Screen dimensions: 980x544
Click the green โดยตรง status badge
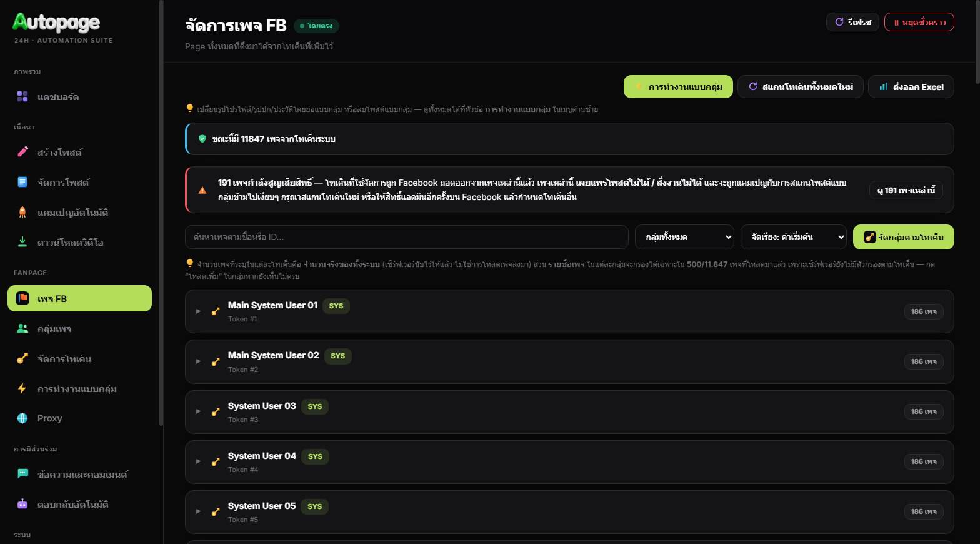[x=316, y=26]
